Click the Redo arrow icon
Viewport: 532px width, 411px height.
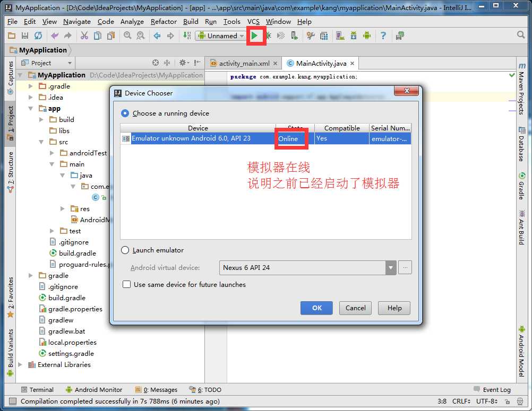click(68, 36)
